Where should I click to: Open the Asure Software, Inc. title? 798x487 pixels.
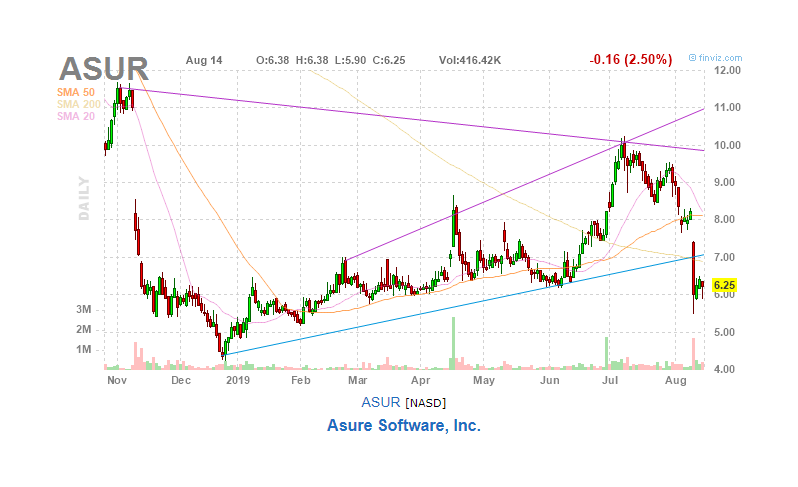click(x=404, y=425)
